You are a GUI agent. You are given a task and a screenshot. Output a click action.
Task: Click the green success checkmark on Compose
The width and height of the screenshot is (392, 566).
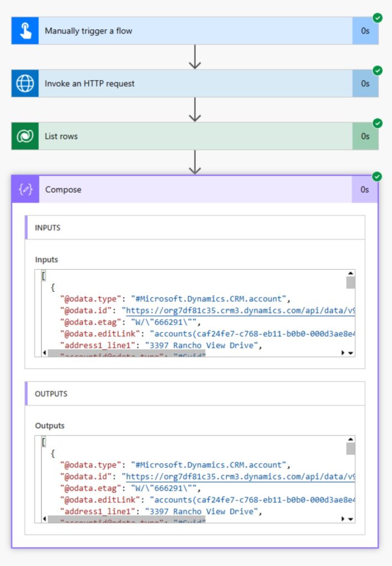click(x=377, y=176)
